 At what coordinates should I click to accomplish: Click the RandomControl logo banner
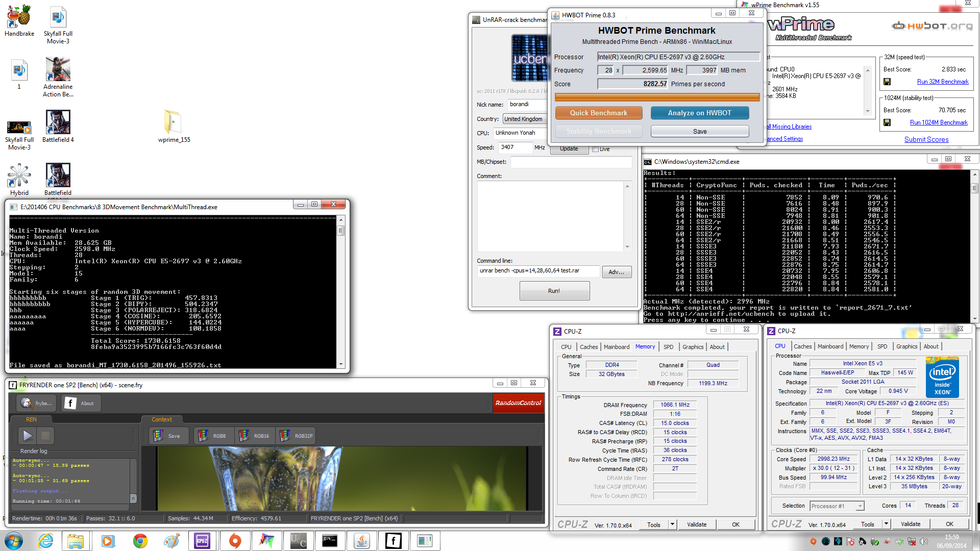tap(518, 403)
